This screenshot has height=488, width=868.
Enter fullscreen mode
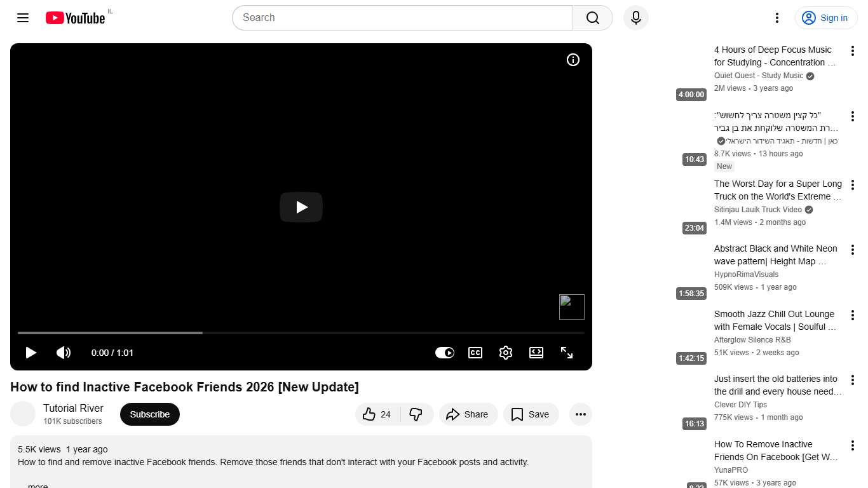[566, 353]
